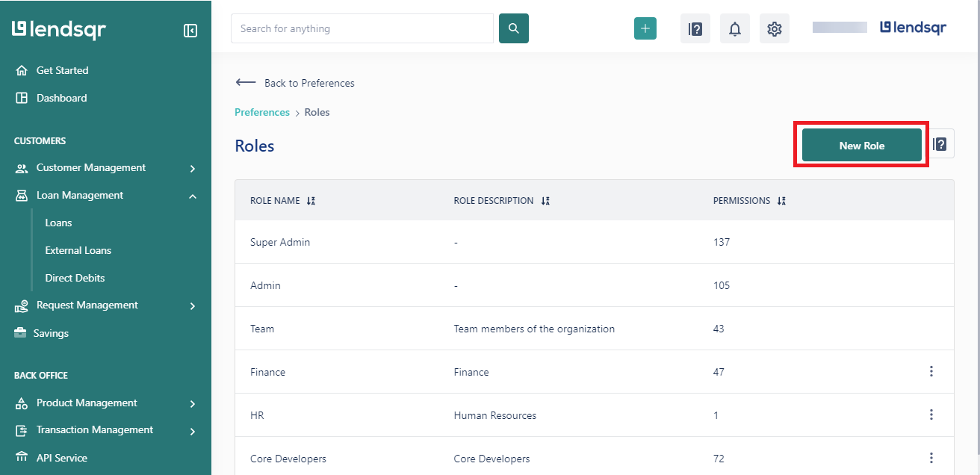The height and width of the screenshot is (475, 980).
Task: Click the permissions count 137
Action: pyautogui.click(x=722, y=242)
